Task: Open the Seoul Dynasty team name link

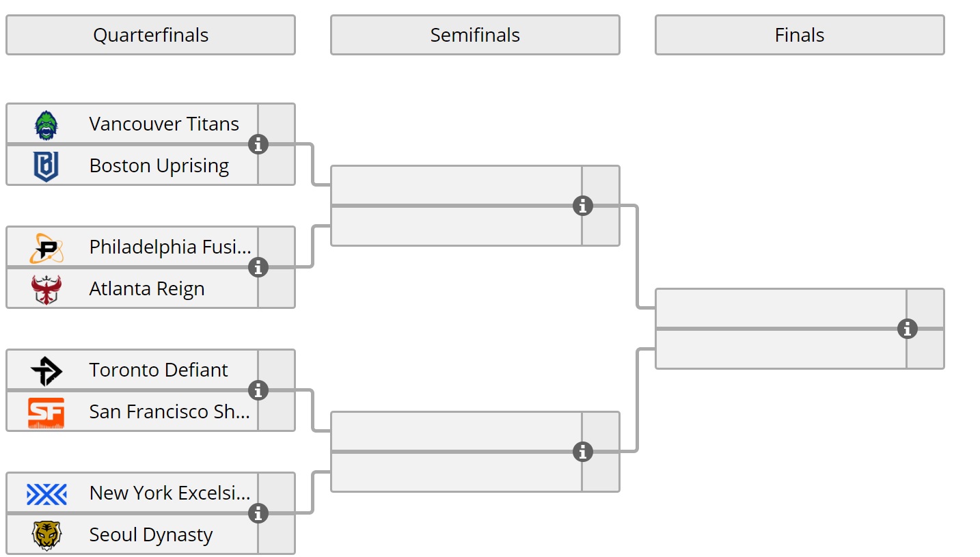Action: 151,534
